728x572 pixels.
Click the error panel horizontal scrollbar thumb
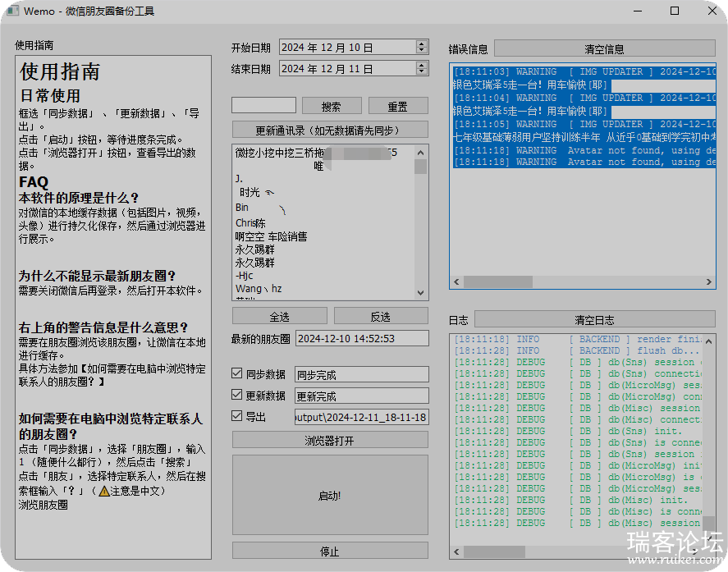pos(497,281)
